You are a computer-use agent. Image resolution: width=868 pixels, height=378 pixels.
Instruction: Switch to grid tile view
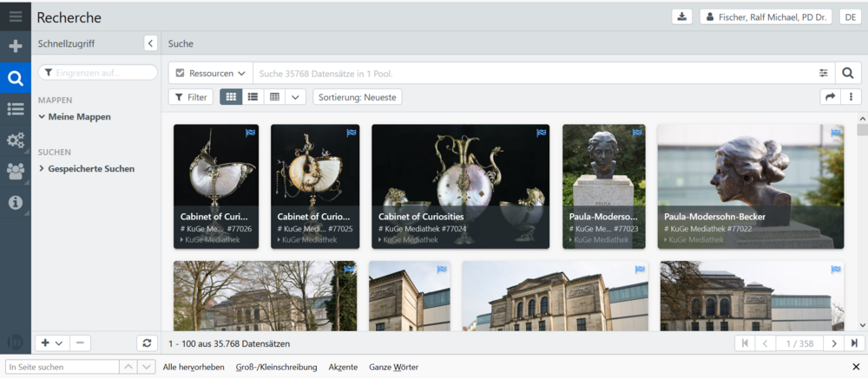coord(231,97)
